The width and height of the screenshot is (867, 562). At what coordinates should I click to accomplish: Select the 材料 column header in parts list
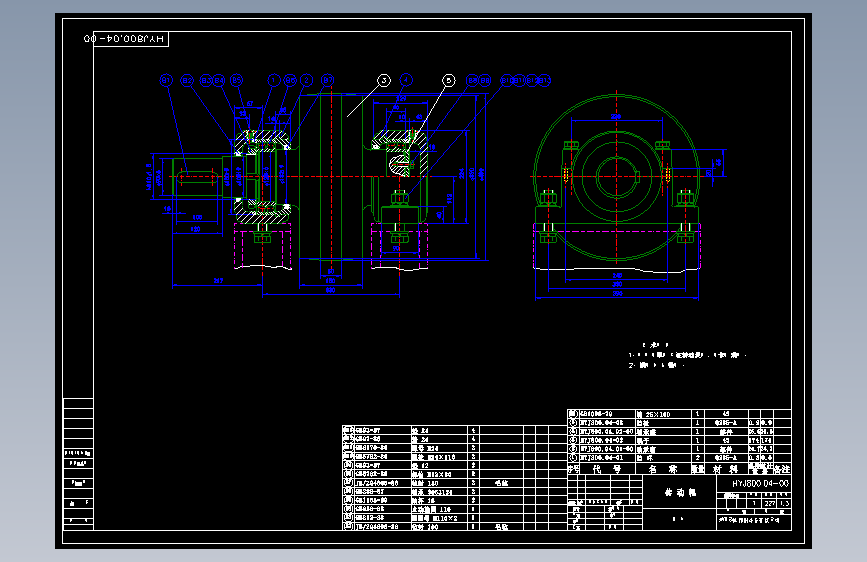pyautogui.click(x=725, y=469)
